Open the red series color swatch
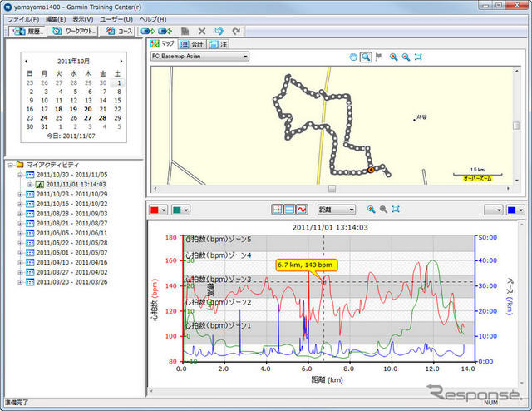 157,210
